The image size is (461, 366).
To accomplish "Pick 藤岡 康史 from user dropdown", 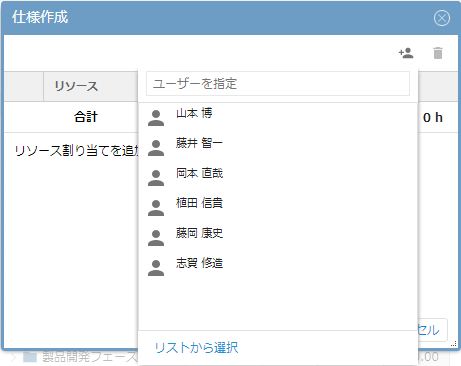I will tap(278, 238).
